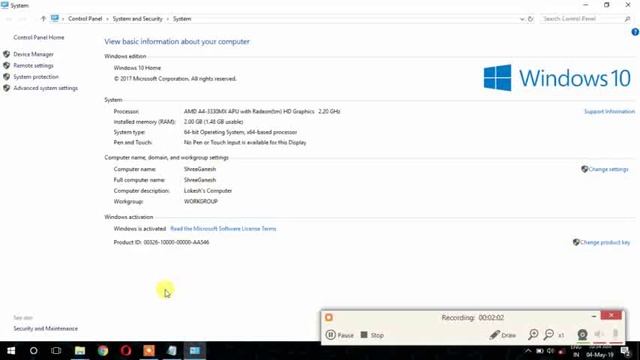Click the taskbar date 04-May-19
The height and width of the screenshot is (360, 640).
coord(600,355)
